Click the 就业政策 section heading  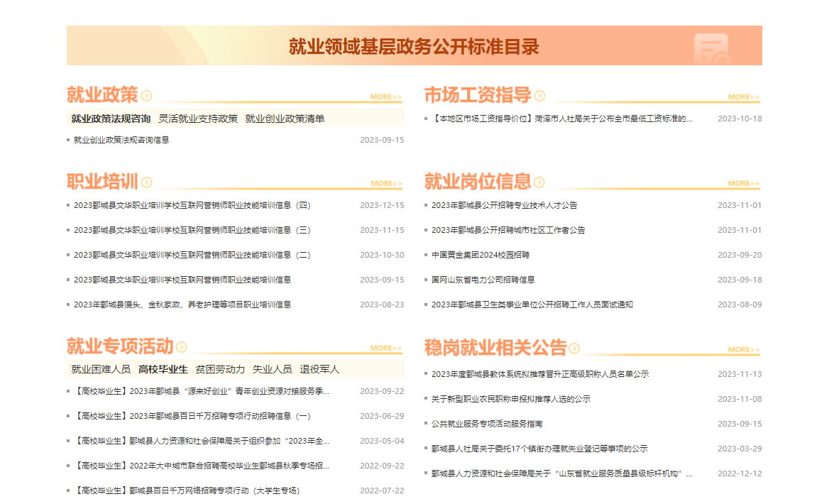(102, 95)
